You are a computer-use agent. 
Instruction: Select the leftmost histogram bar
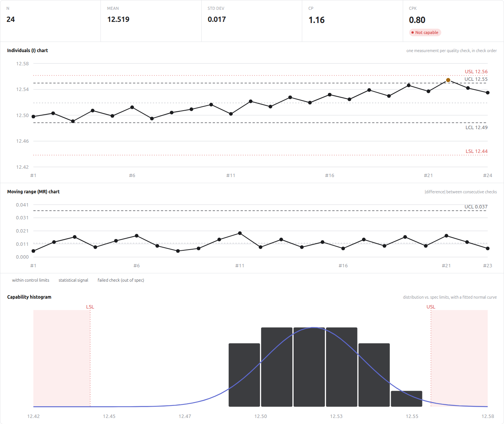click(x=244, y=375)
